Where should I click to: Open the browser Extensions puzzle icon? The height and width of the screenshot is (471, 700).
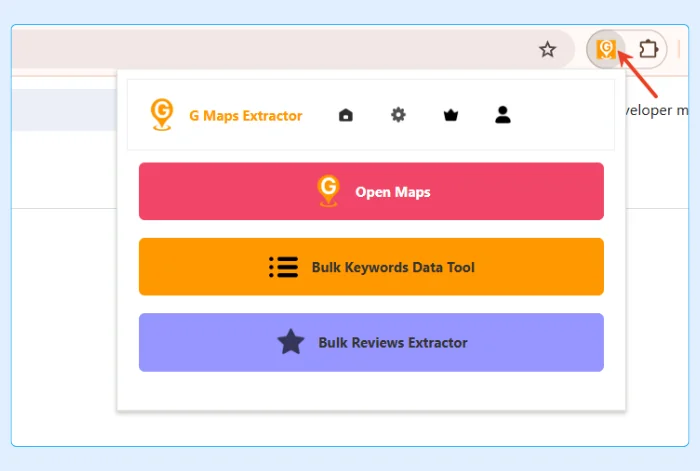[648, 49]
